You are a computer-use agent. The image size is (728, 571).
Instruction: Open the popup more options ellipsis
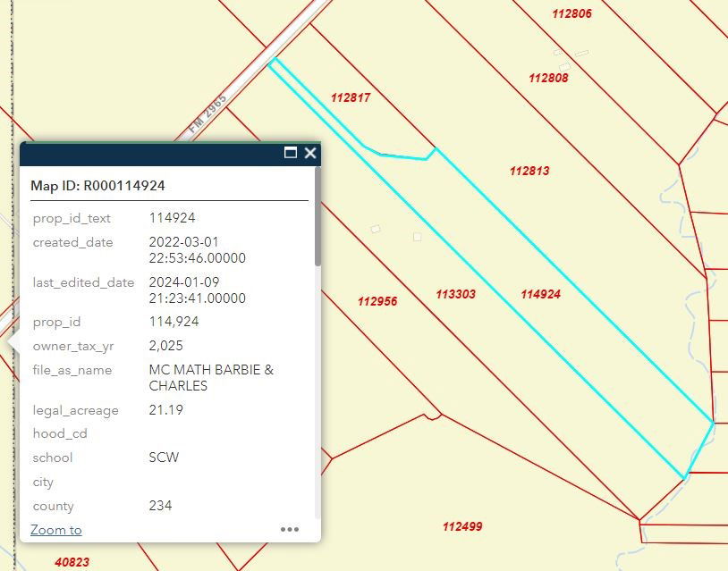pyautogui.click(x=290, y=529)
